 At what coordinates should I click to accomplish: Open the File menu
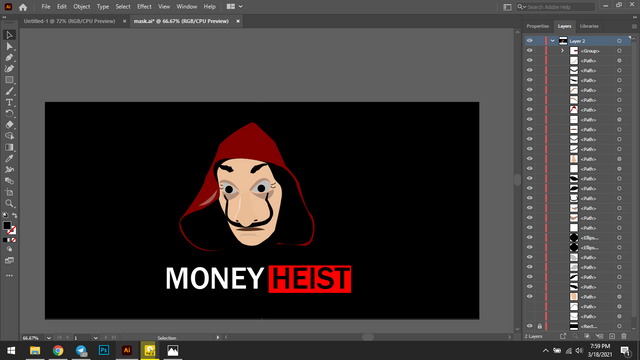[46, 7]
